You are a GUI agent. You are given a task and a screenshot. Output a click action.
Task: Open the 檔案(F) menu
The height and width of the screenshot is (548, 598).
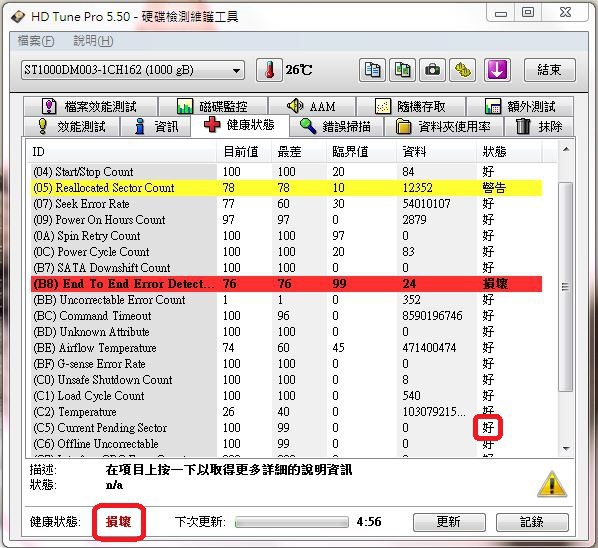click(x=36, y=41)
